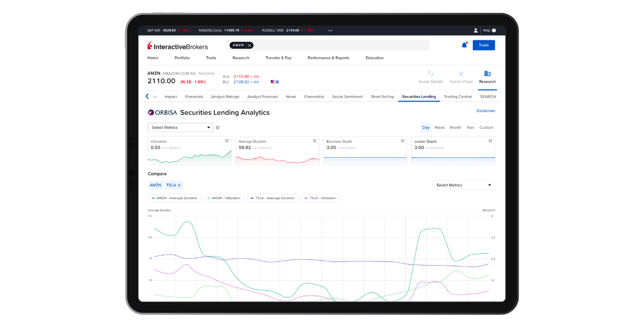Click the back chevron on the research tabs
The height and width of the screenshot is (322, 644).
click(x=147, y=96)
